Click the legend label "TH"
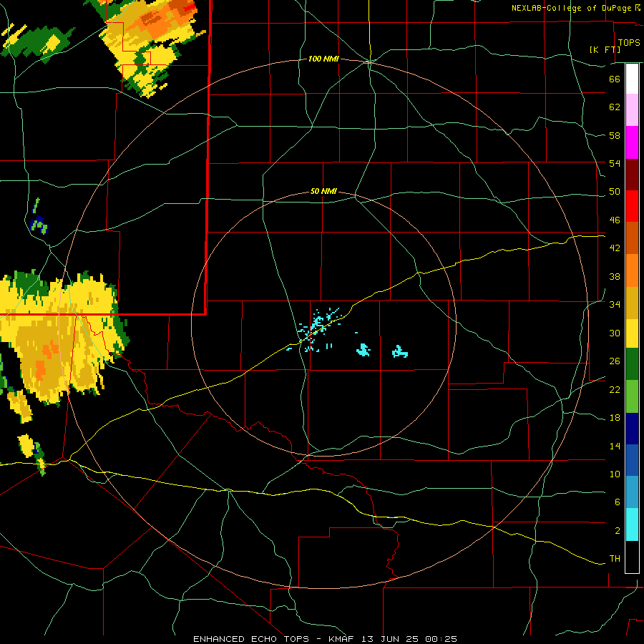Image resolution: width=644 pixels, height=644 pixels. (x=615, y=559)
